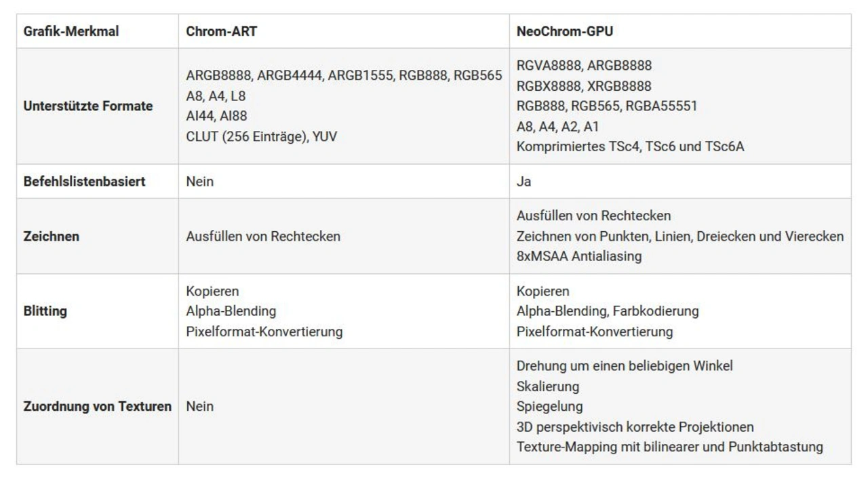Screen dimensions: 868x482
Task: Click the Spiegelung entry
Action: pos(549,407)
